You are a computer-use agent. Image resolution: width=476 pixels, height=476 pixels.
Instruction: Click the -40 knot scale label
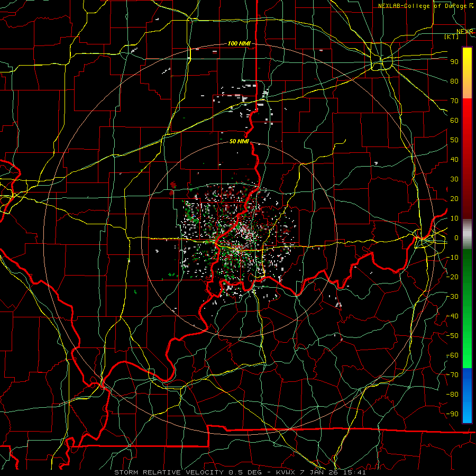point(453,316)
